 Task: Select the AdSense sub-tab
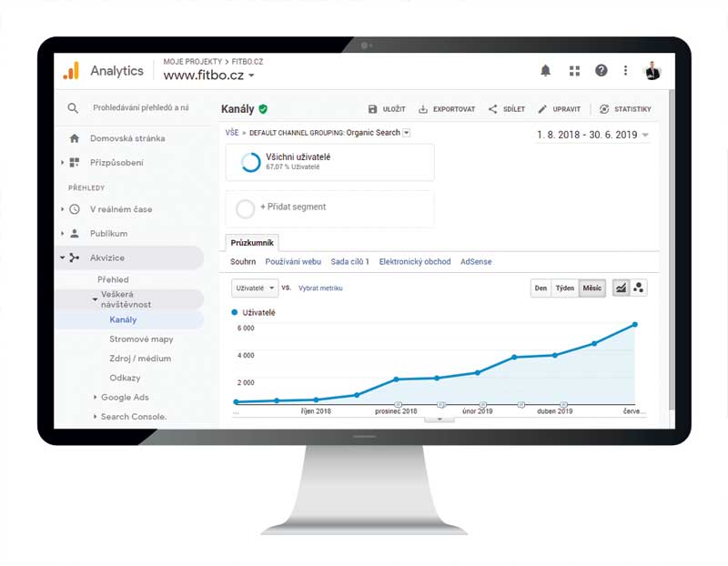coord(476,262)
